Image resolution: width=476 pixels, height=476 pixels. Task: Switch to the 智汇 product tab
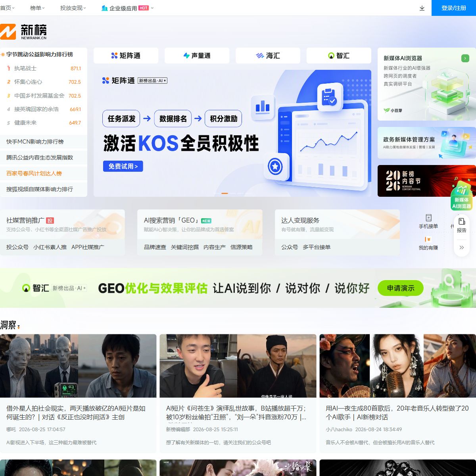pos(339,56)
